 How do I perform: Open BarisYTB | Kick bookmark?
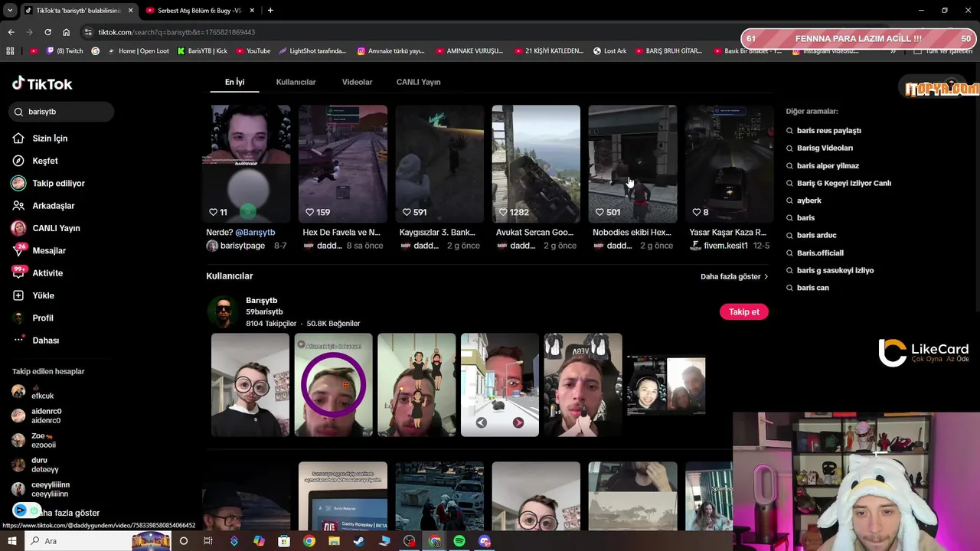[x=202, y=51]
